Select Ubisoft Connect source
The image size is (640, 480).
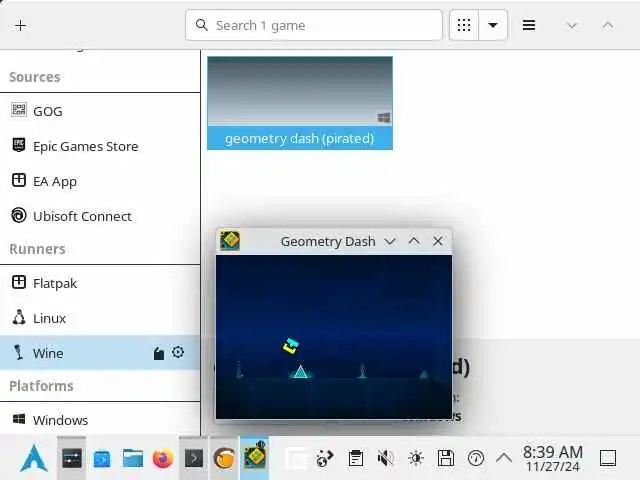(100, 216)
